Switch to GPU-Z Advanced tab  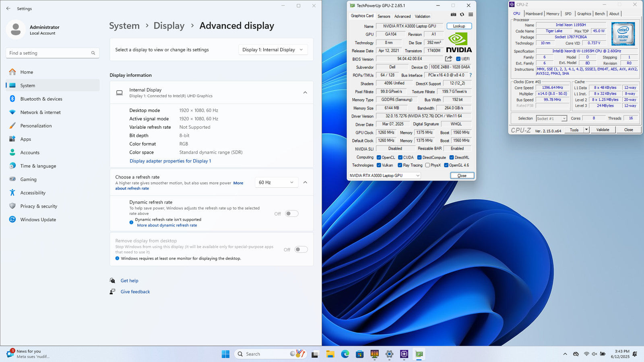pos(402,16)
